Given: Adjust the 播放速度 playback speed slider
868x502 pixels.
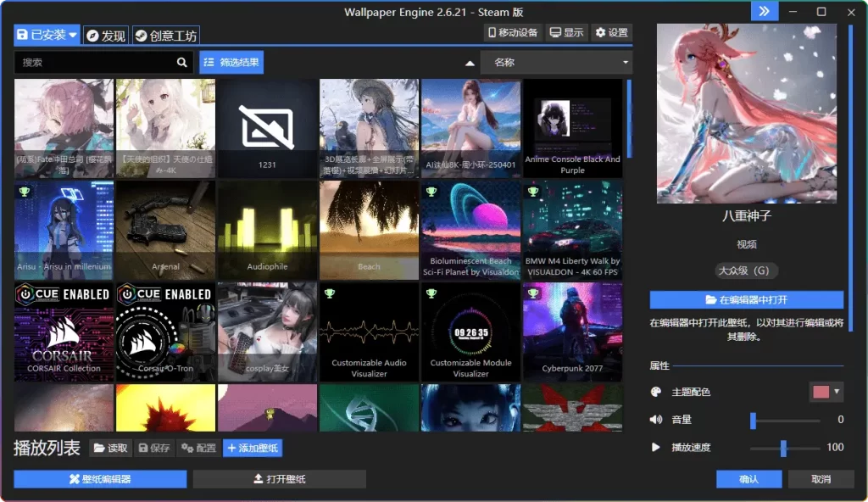Looking at the screenshot, I should click(785, 448).
